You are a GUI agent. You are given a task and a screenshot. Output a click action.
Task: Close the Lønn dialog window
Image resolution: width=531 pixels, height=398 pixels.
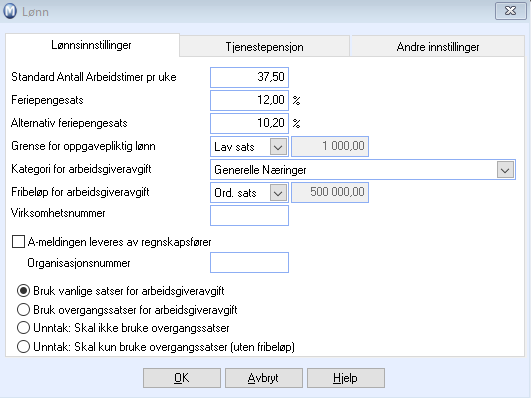click(510, 11)
